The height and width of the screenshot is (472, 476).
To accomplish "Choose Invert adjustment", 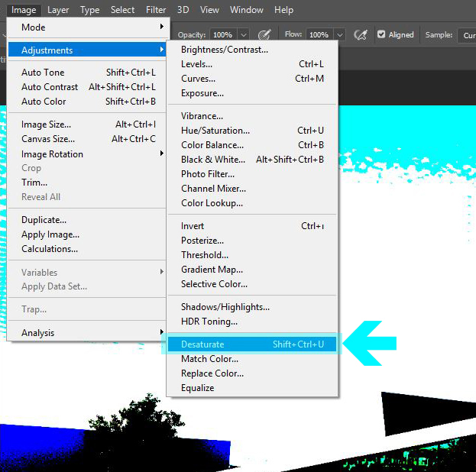I will tap(252, 226).
